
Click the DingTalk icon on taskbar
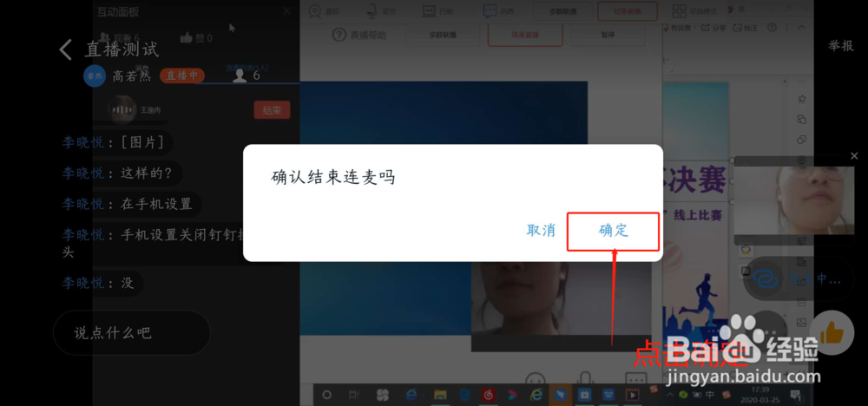tap(561, 395)
